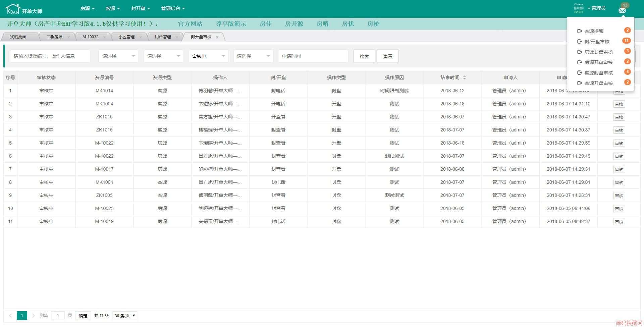Click the 审核状态 column header
The height and width of the screenshot is (327, 644).
coord(46,77)
